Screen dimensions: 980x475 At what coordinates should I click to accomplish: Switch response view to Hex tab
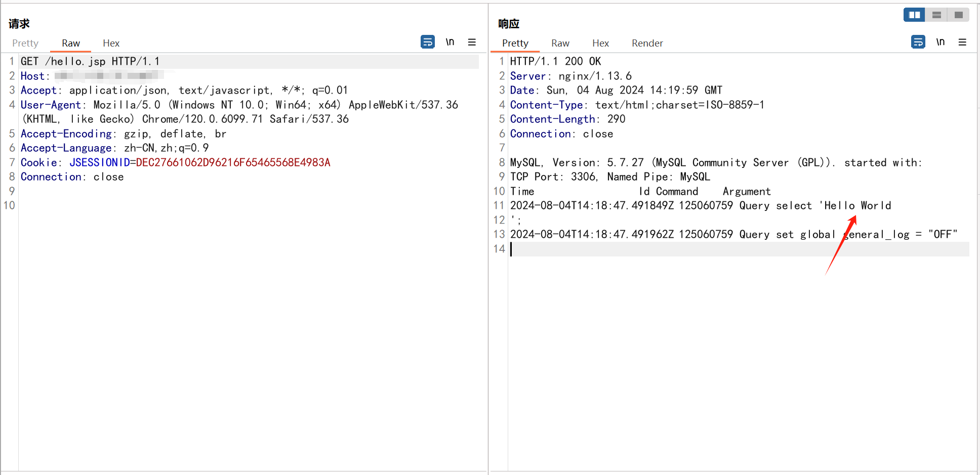(x=600, y=44)
